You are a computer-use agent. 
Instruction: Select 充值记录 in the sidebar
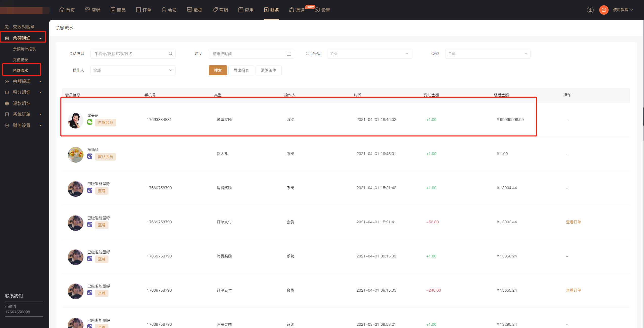click(x=20, y=60)
